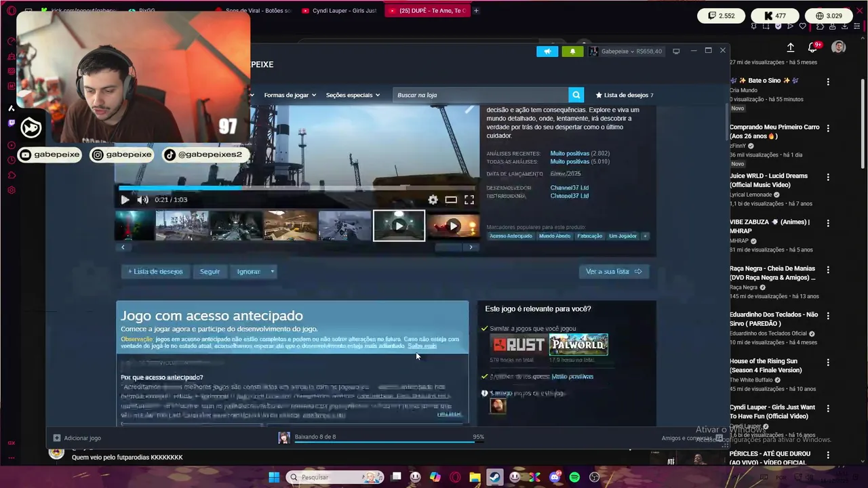
Task: Open options for 'Raça Negra - Cheia De Manias'
Action: tap(828, 270)
